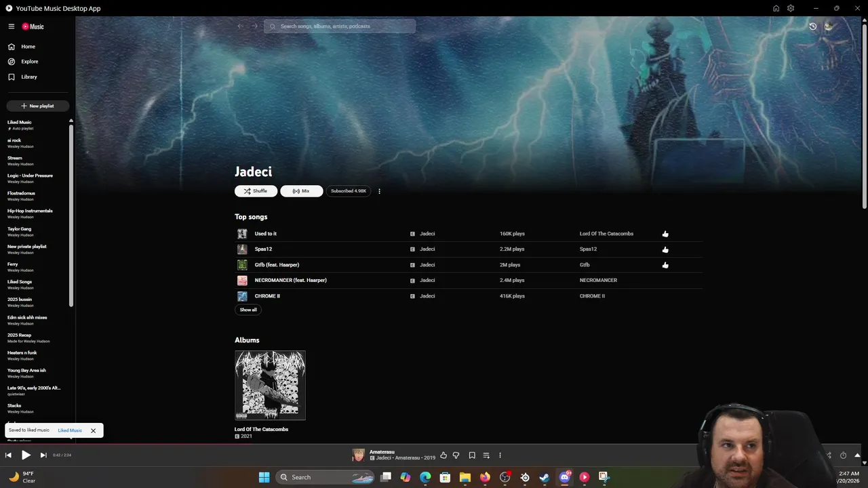This screenshot has height=488, width=868.
Task: Play Spas12 song thumbnail
Action: (242, 249)
